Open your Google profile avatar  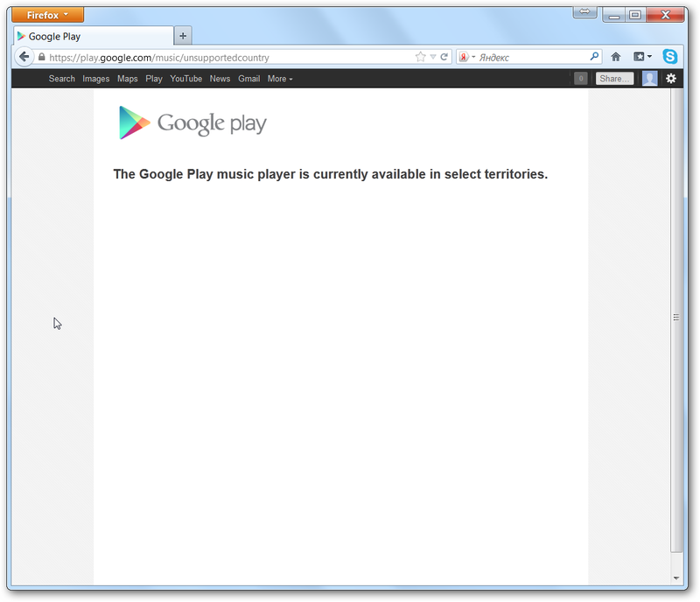649,78
